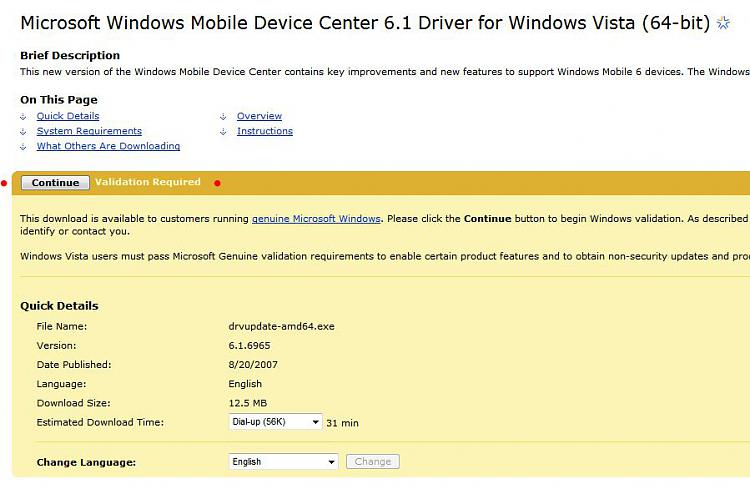
Task: Select the estimated time 31 min
Action: point(342,423)
